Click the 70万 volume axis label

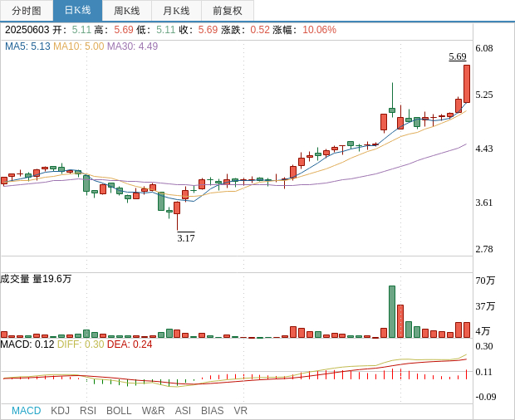(x=485, y=281)
